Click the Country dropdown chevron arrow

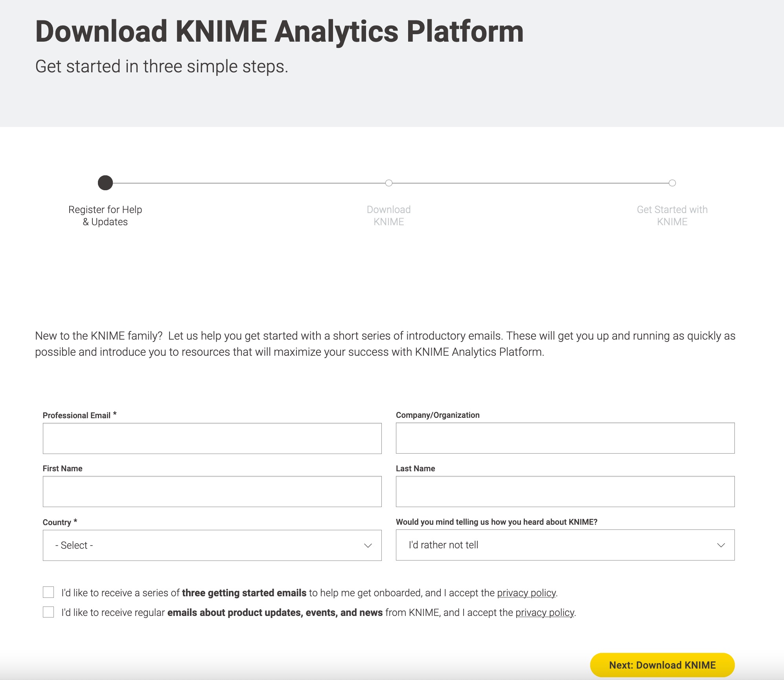click(x=368, y=546)
